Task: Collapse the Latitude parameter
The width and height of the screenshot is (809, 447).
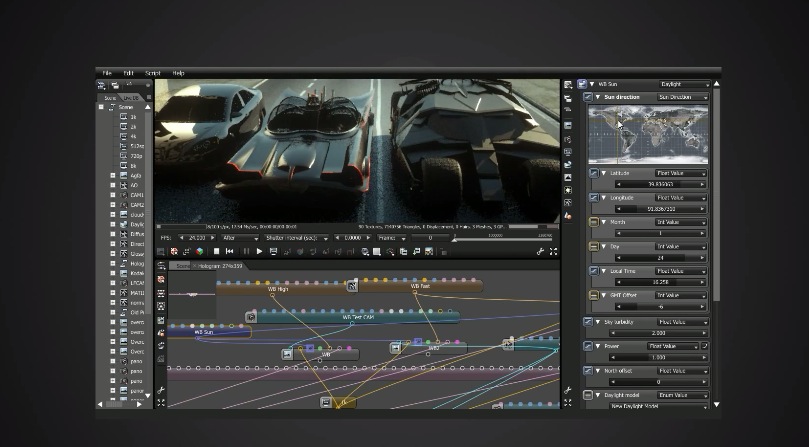Action: coord(604,173)
